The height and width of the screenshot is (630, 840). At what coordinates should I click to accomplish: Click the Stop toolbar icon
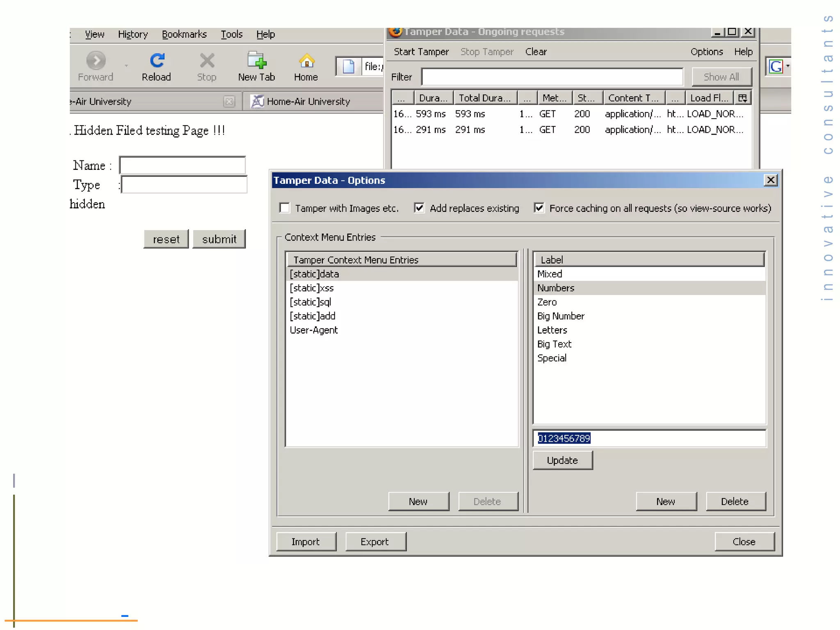click(207, 61)
